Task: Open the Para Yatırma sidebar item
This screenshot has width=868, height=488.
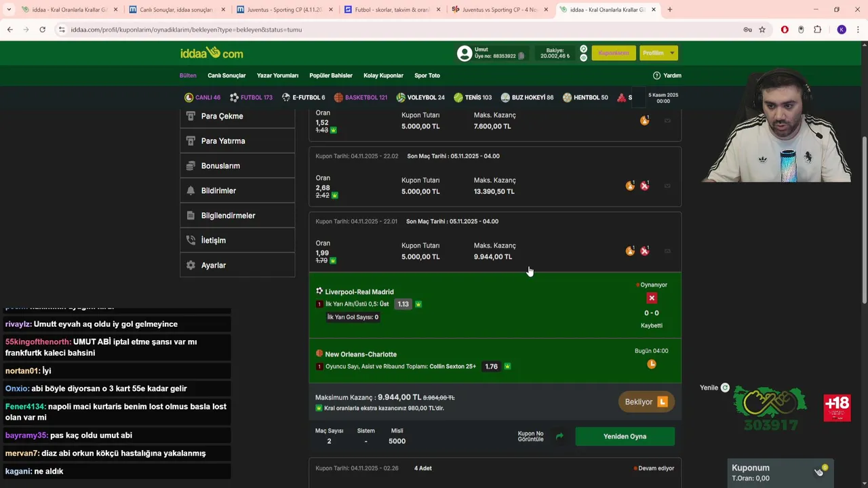Action: coord(237,141)
